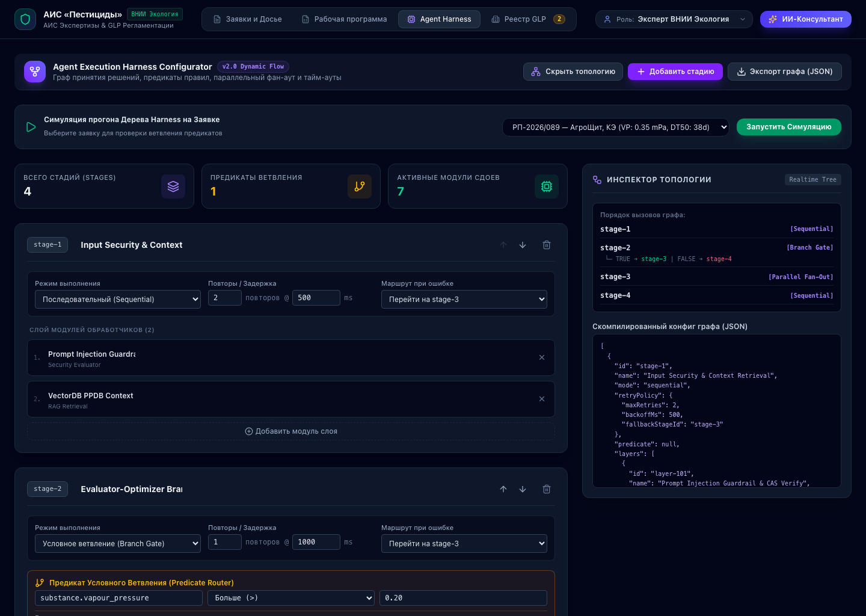The width and height of the screenshot is (866, 616).
Task: Open the Роль Эксперт ВНИИ Экология dropdown
Action: [x=674, y=19]
